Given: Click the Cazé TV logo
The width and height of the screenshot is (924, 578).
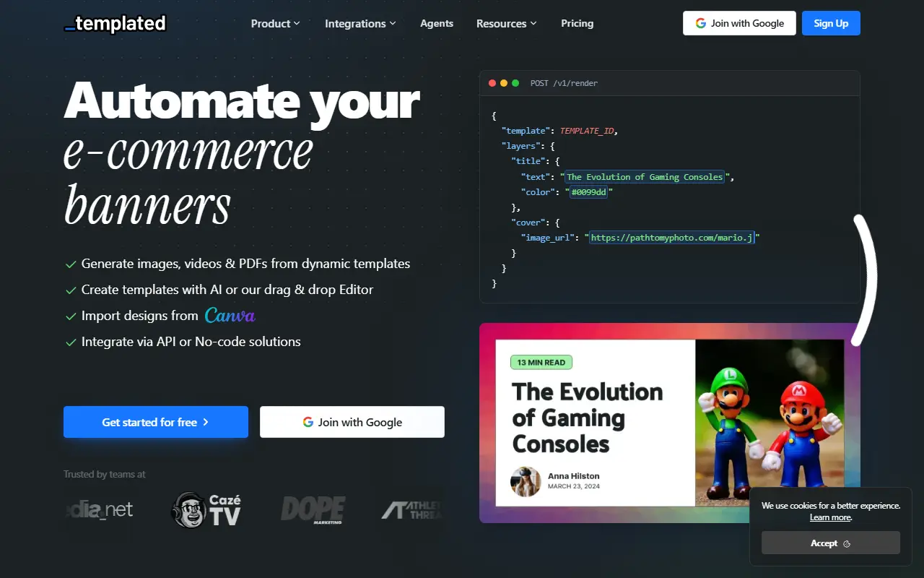Looking at the screenshot, I should pos(206,509).
